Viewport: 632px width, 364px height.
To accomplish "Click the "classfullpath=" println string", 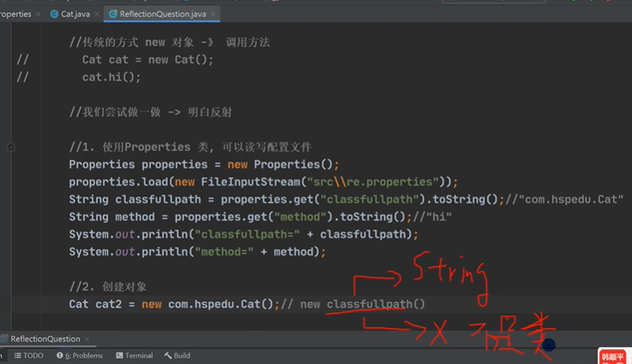I will (247, 234).
